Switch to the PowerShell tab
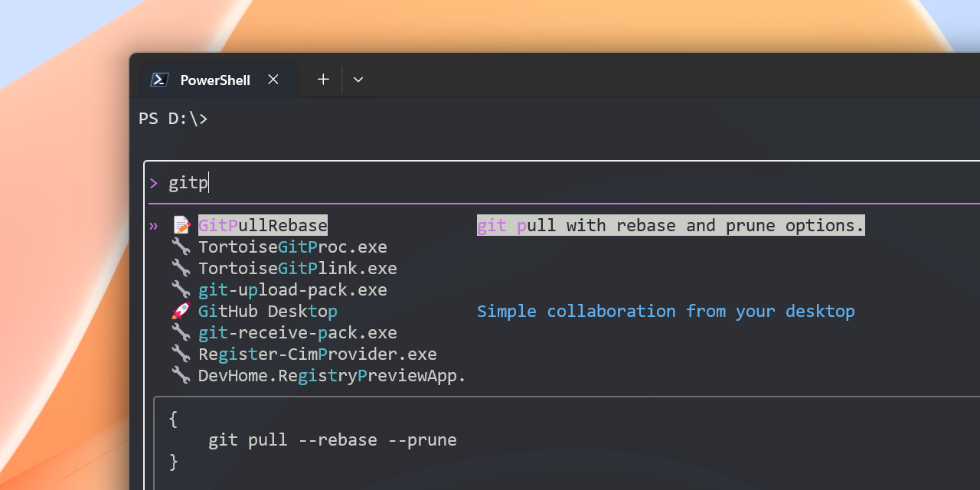 [x=214, y=80]
